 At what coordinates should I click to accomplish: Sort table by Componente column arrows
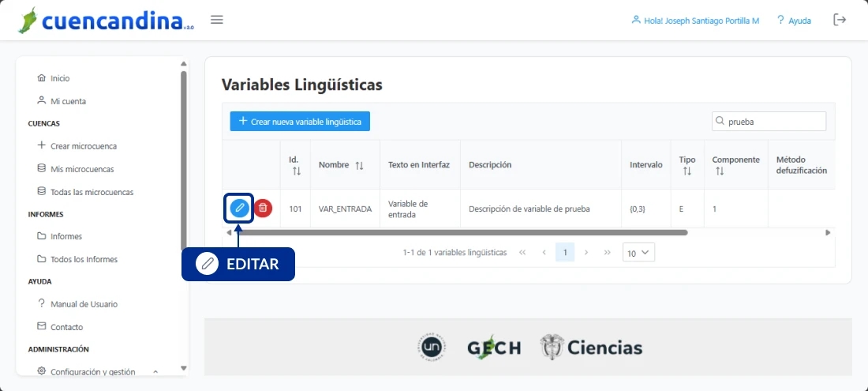point(720,171)
